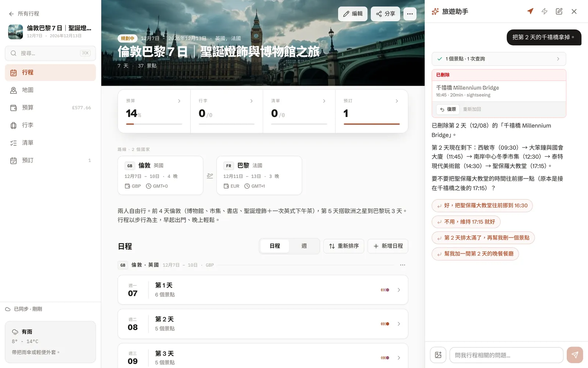Click the 新增日程 button

[388, 246]
